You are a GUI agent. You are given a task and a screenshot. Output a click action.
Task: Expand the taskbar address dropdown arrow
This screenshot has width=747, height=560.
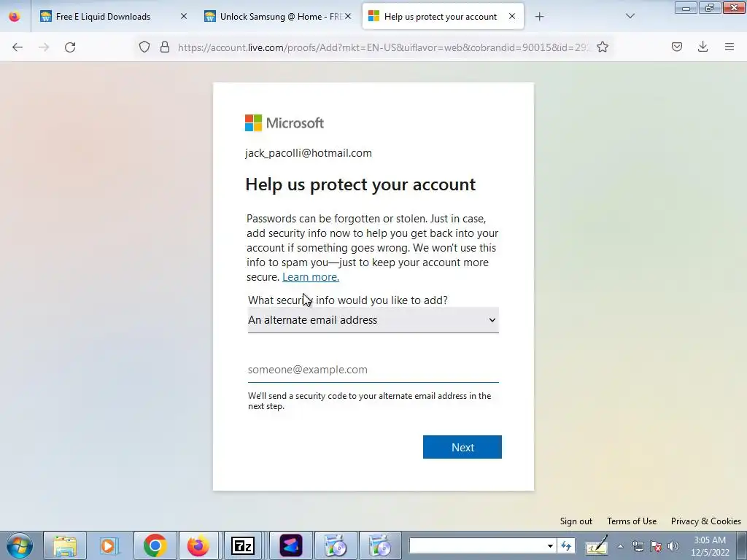(550, 545)
